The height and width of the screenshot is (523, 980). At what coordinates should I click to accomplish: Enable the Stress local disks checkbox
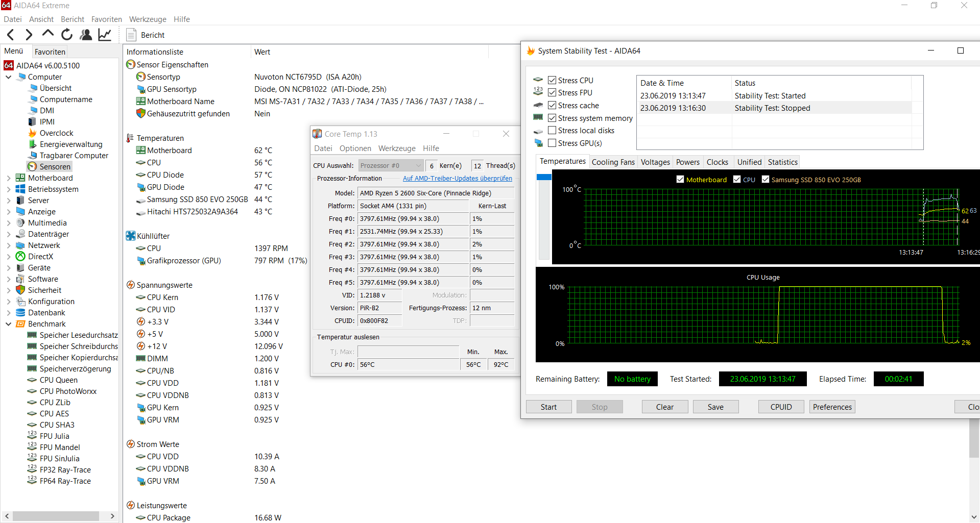click(x=552, y=130)
